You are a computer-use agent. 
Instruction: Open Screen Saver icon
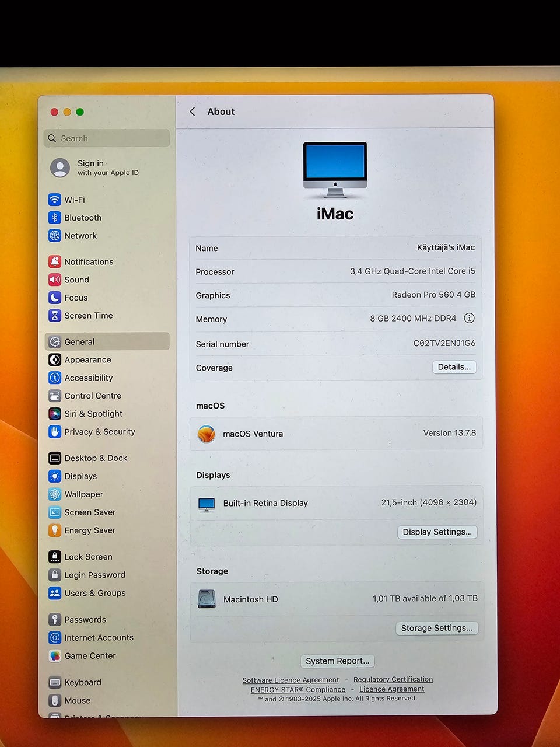pos(55,512)
